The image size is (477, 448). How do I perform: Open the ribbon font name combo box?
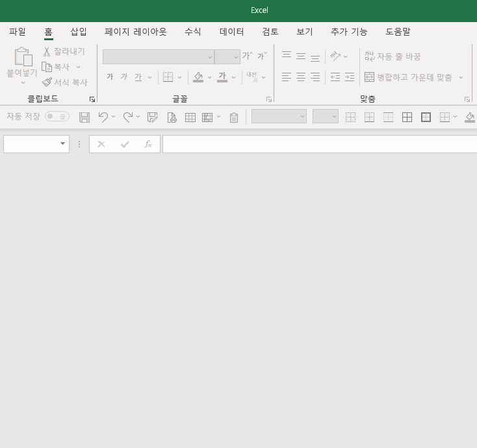(158, 57)
